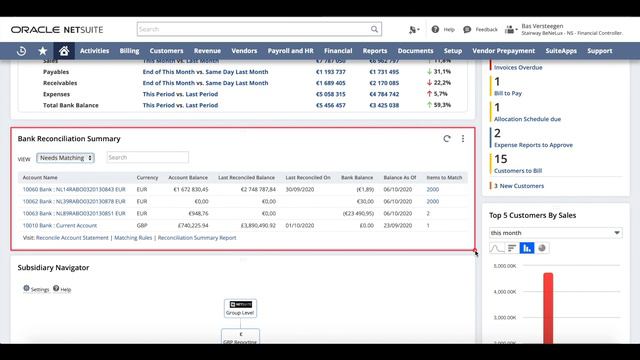
Task: Open the 3 New Customers reminder
Action: (x=519, y=186)
